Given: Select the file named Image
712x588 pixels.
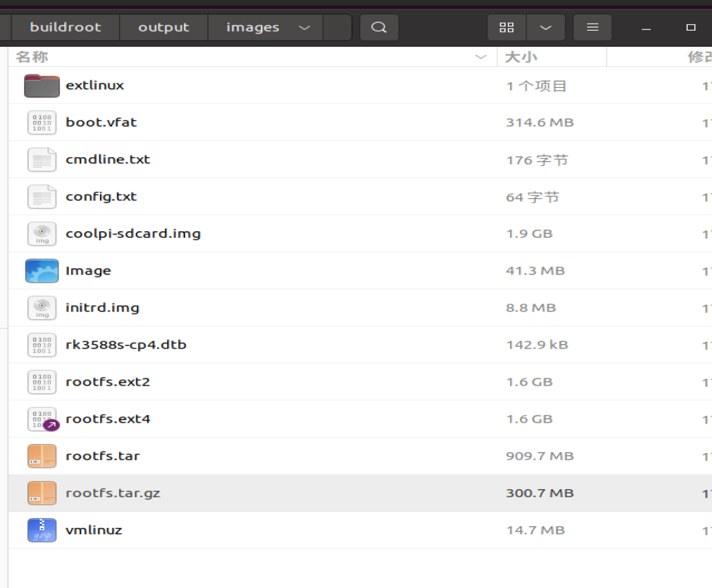Looking at the screenshot, I should 88,271.
